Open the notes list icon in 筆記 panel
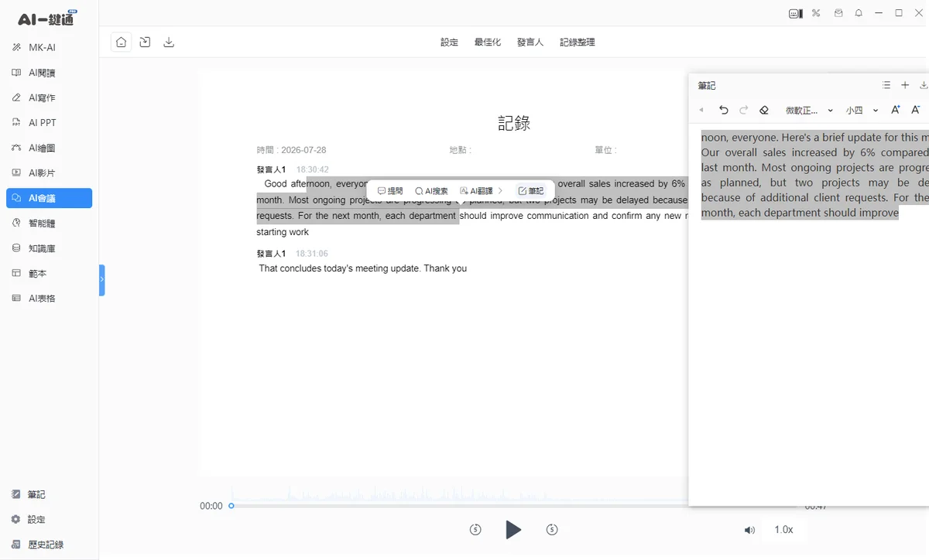The image size is (929, 560). pos(886,85)
